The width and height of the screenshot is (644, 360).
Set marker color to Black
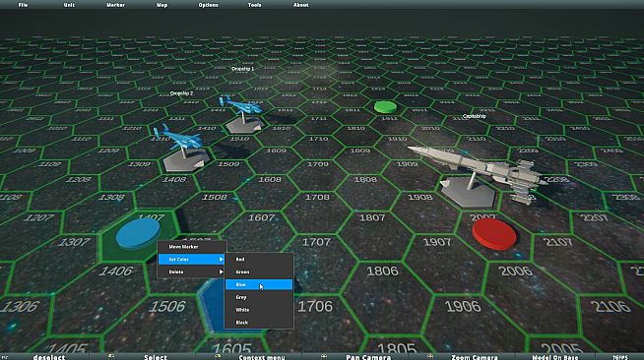coord(259,323)
